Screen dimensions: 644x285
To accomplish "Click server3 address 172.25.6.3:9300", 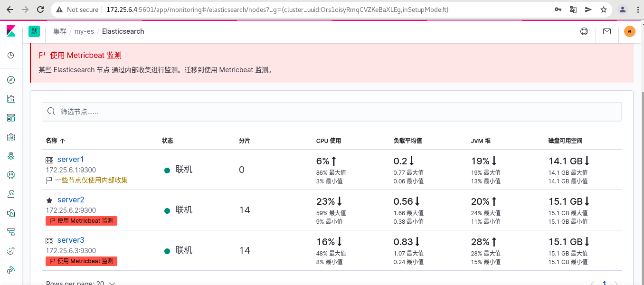I will click(x=71, y=251).
